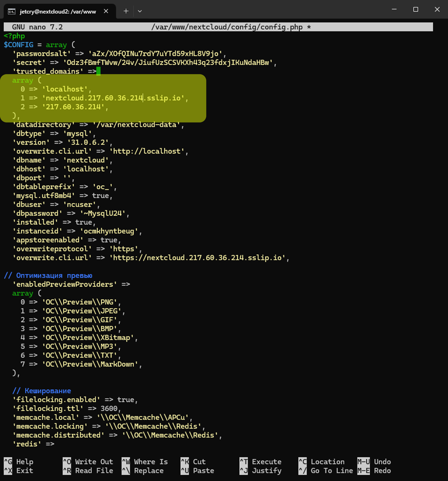Click the 'memcache.local' APCu line
The height and width of the screenshot is (481, 448).
click(102, 417)
